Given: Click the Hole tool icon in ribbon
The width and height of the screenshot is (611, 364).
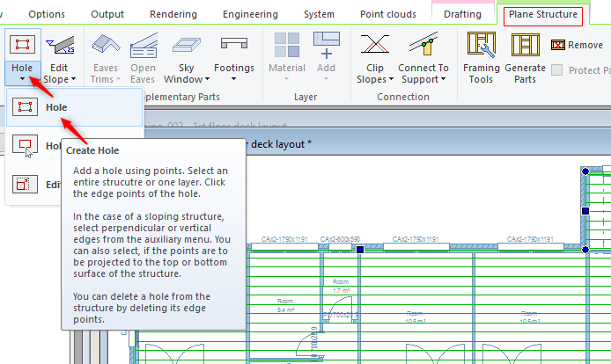Looking at the screenshot, I should (21, 44).
